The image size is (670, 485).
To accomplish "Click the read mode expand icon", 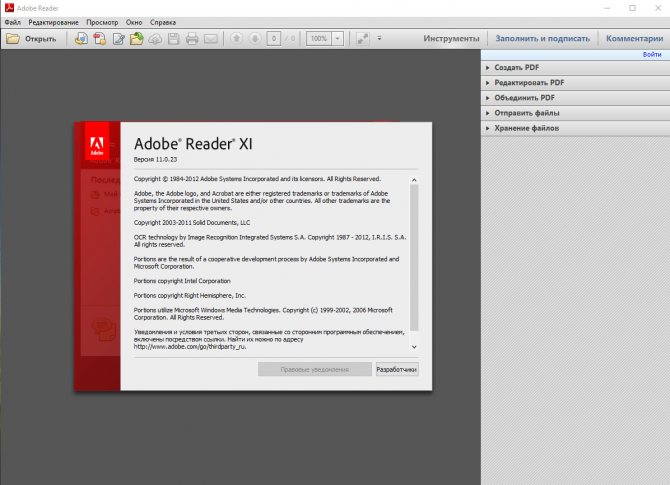I will pyautogui.click(x=362, y=38).
